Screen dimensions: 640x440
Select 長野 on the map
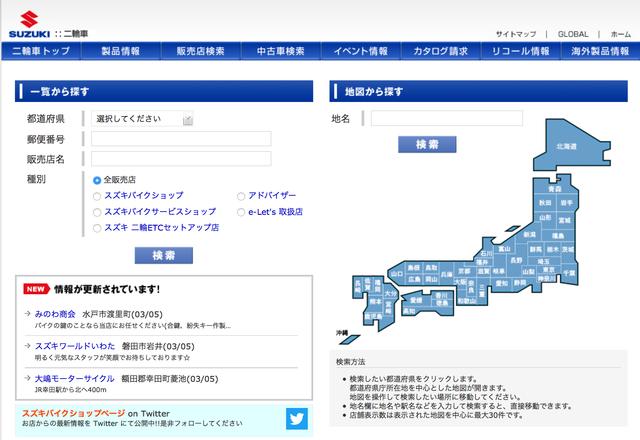click(x=516, y=260)
